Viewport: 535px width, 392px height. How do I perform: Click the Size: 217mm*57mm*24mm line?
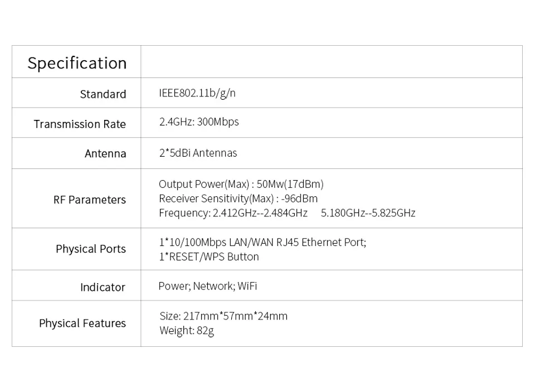click(223, 316)
